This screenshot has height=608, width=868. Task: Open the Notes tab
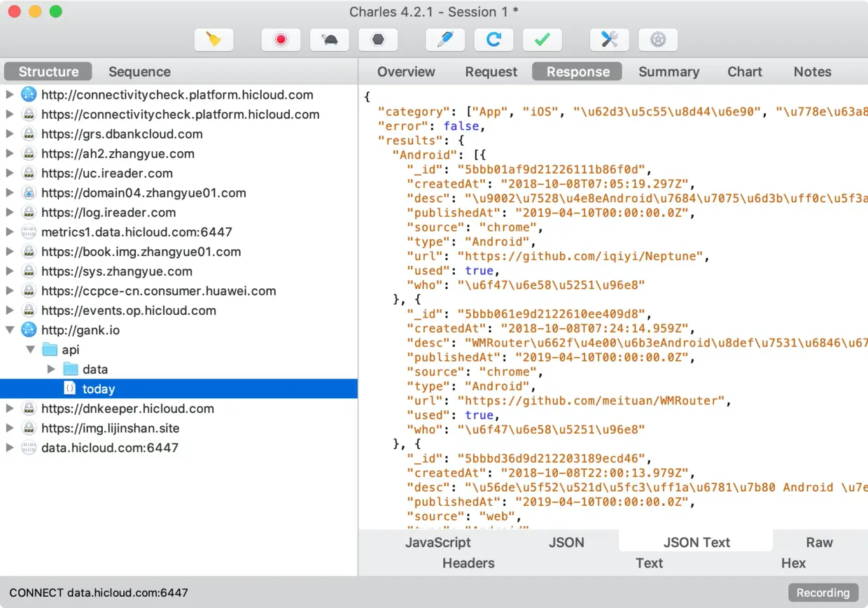coord(812,71)
